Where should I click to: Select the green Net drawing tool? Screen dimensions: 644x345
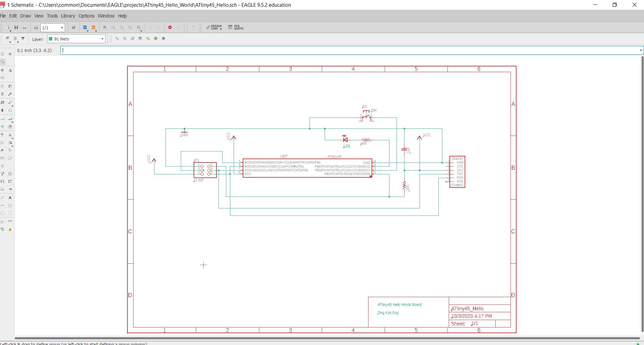coord(2,119)
